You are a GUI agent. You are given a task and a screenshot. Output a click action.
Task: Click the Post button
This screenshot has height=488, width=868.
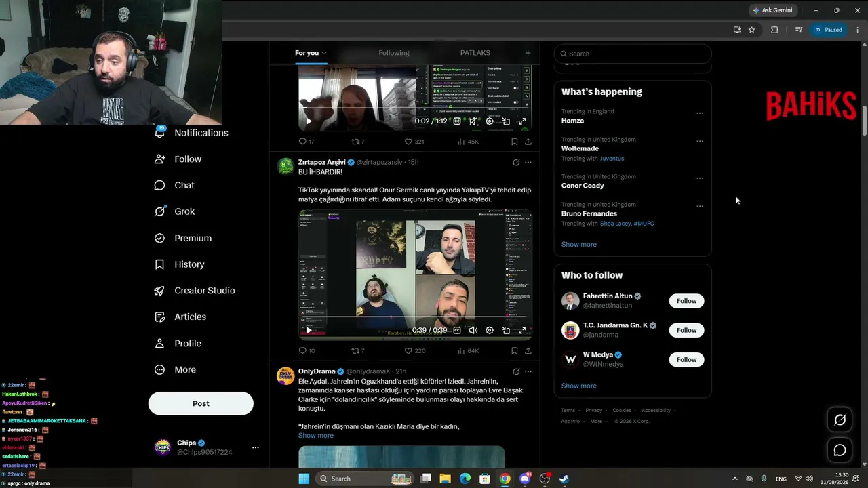(201, 403)
